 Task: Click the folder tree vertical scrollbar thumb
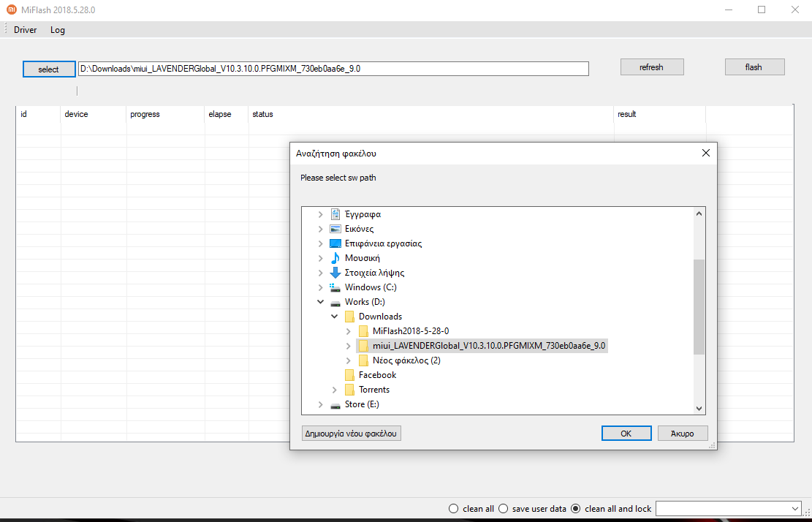[x=699, y=307]
